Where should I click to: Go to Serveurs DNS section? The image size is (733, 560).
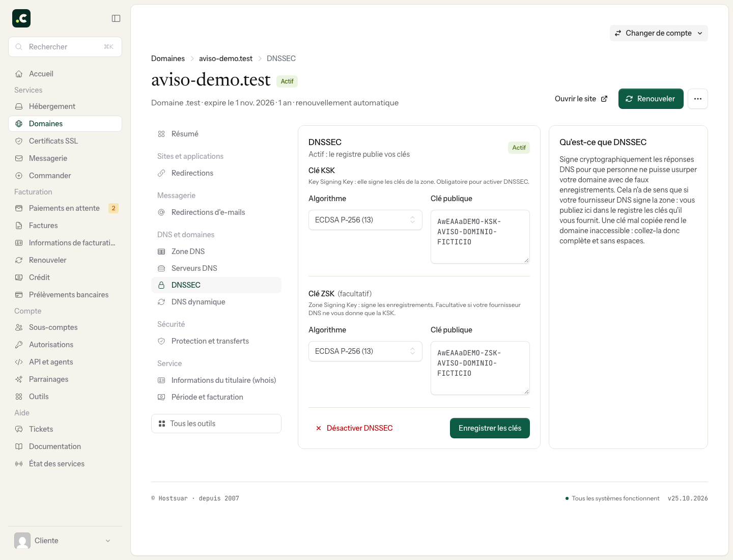pyautogui.click(x=216, y=268)
